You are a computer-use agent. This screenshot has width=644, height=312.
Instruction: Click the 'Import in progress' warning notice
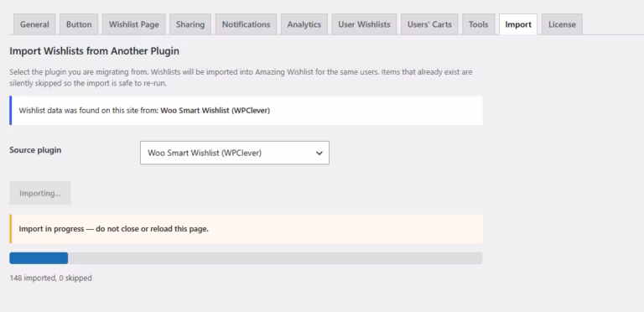click(x=246, y=229)
